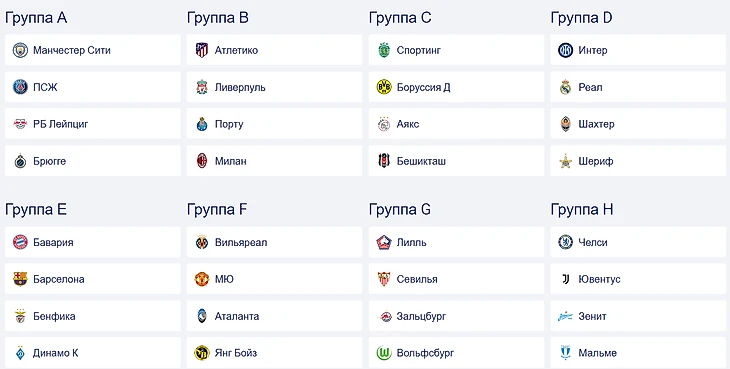
Task: Select the Liverpool crest icon
Action: (x=202, y=87)
